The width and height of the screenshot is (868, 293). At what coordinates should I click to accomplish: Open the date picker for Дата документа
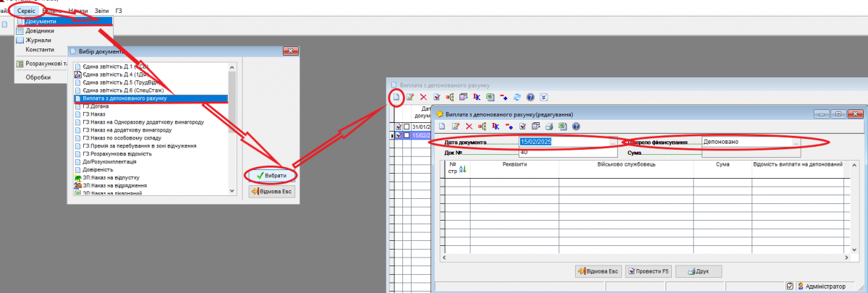point(613,143)
